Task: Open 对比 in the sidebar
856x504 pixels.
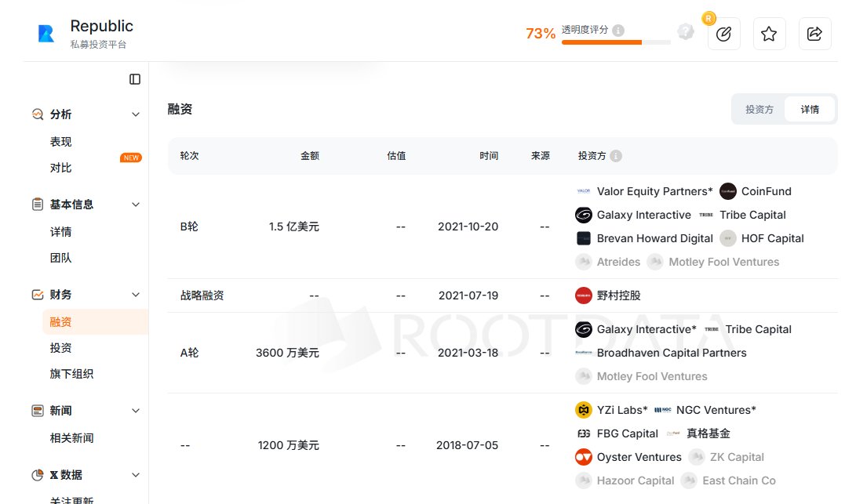Action: tap(60, 168)
